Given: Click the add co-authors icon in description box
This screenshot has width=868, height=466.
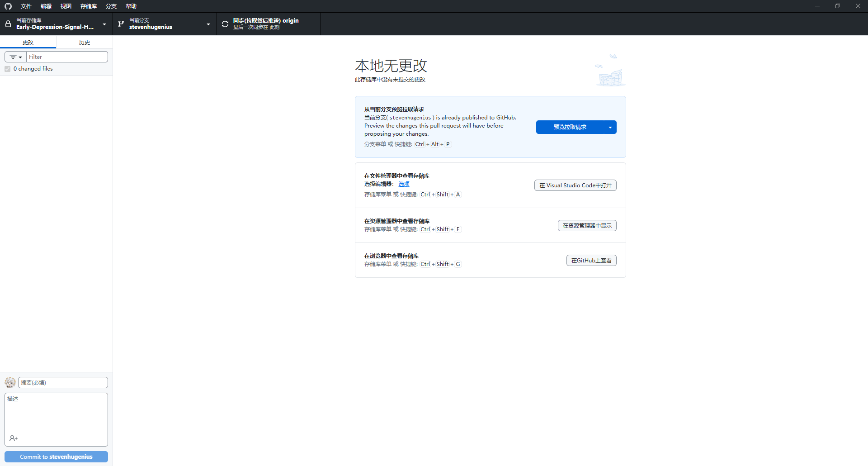Looking at the screenshot, I should [14, 438].
